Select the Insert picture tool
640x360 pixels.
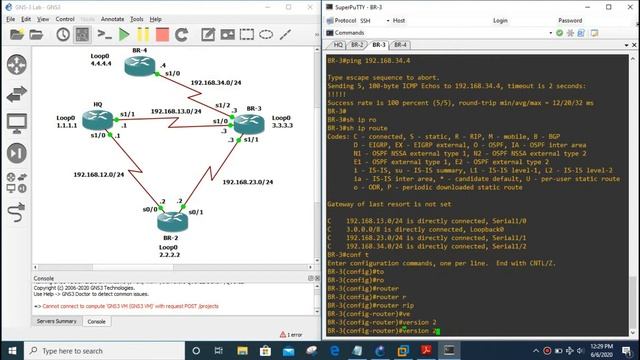227,35
